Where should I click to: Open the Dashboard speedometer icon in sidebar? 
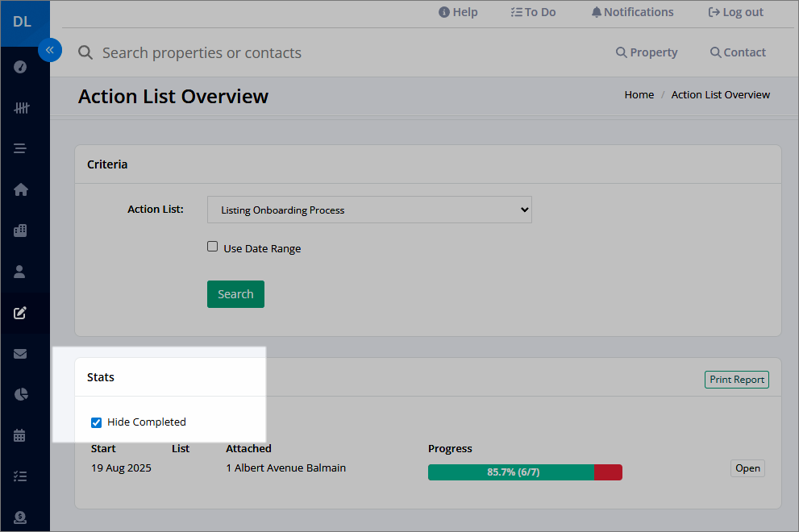click(19, 67)
